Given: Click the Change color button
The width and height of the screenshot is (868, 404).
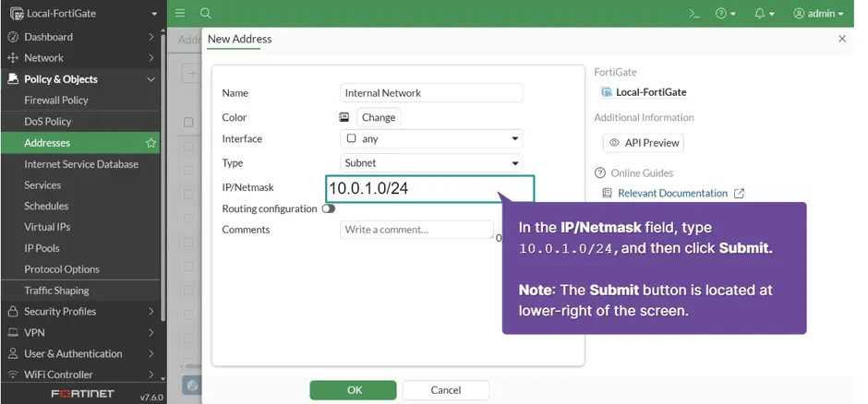Looking at the screenshot, I should 379,117.
